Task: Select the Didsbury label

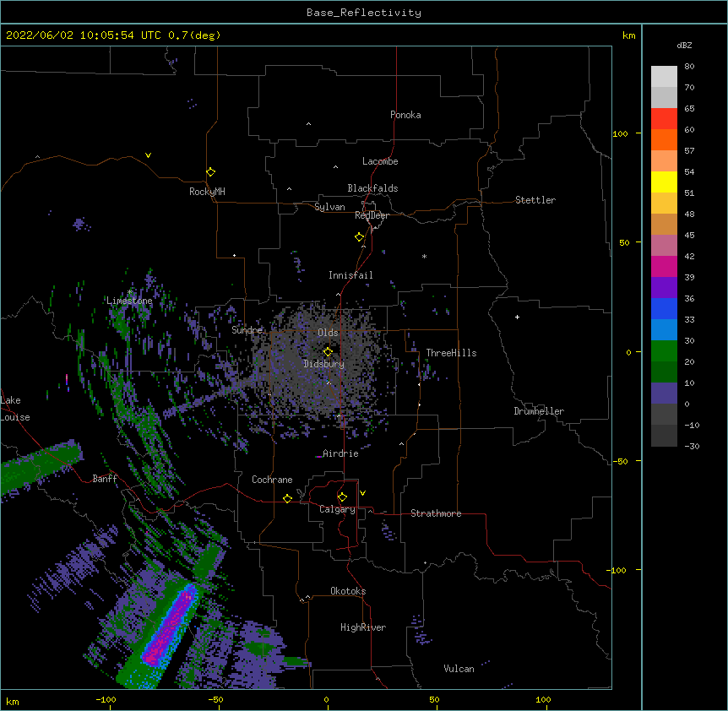Action: click(x=324, y=364)
